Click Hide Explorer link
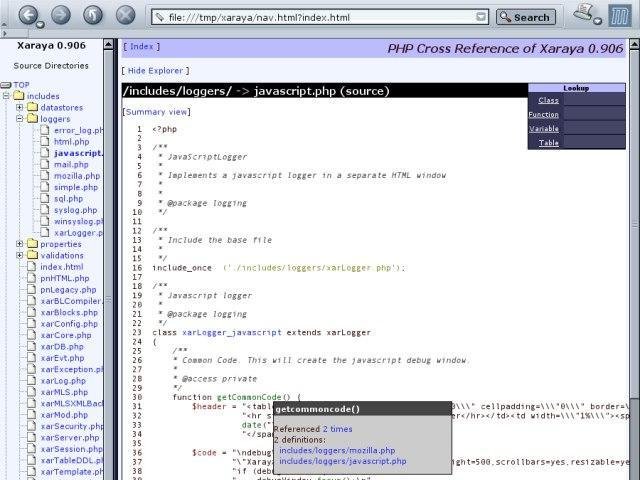 point(156,71)
